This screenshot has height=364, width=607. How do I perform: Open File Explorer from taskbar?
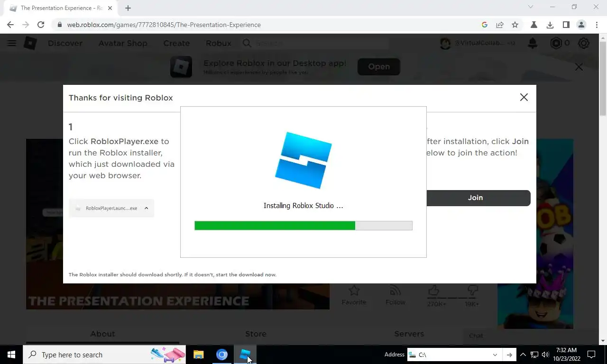[198, 355]
